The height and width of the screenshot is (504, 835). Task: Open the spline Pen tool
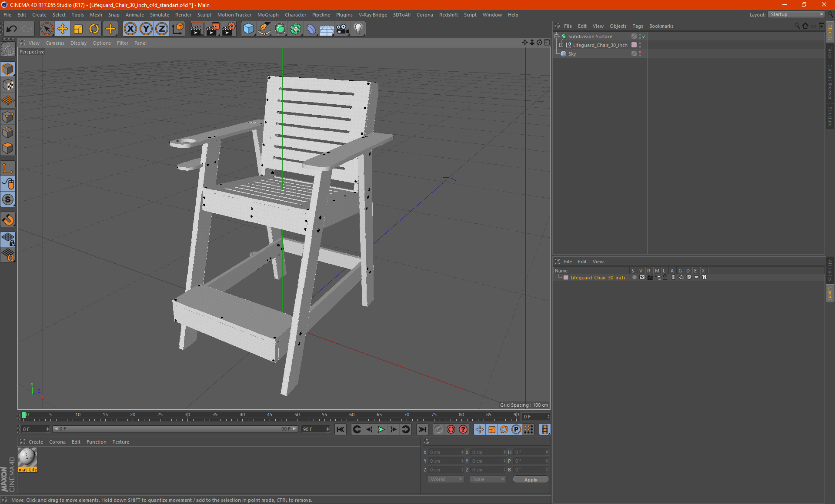(264, 29)
